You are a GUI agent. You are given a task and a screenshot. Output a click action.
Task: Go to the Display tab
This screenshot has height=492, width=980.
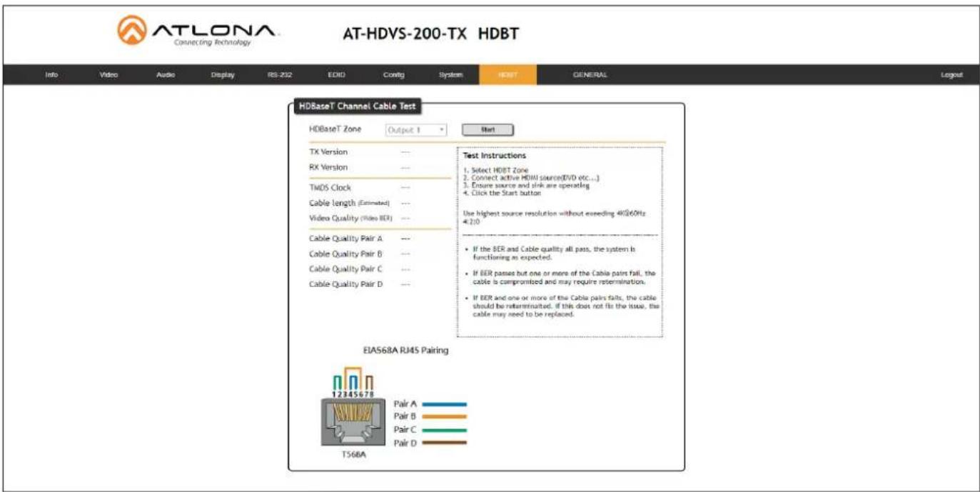coord(223,75)
